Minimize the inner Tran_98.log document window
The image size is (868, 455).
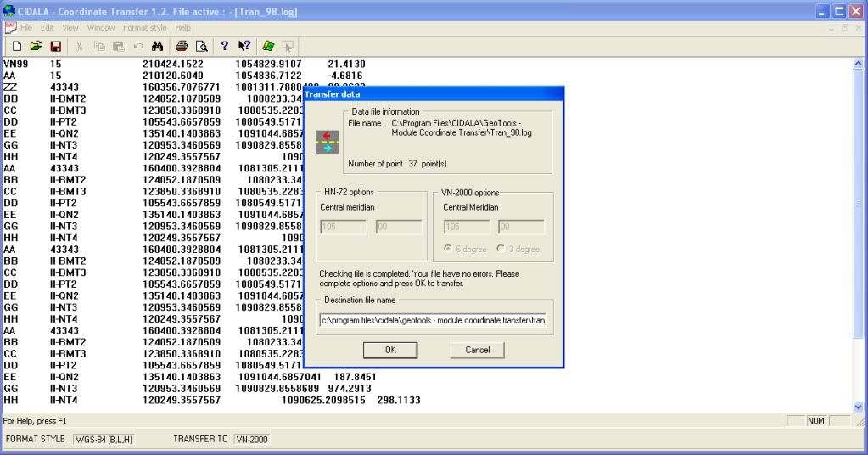(832, 28)
